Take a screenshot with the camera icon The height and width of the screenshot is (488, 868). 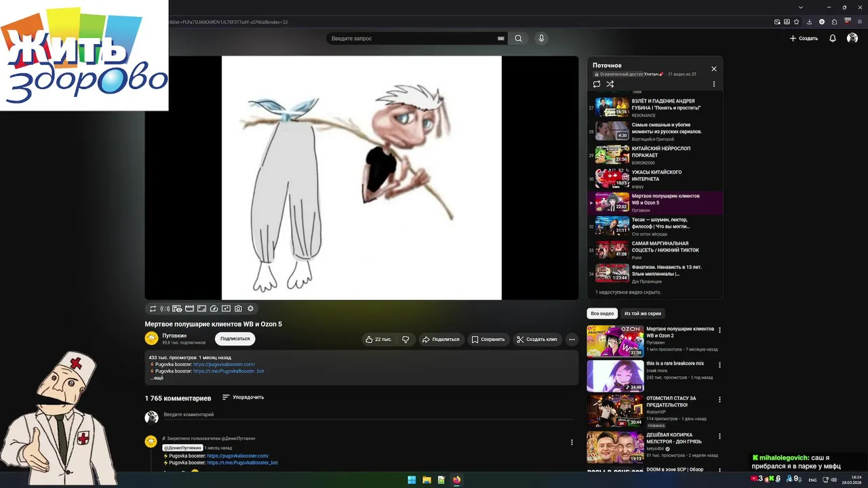[x=238, y=308]
